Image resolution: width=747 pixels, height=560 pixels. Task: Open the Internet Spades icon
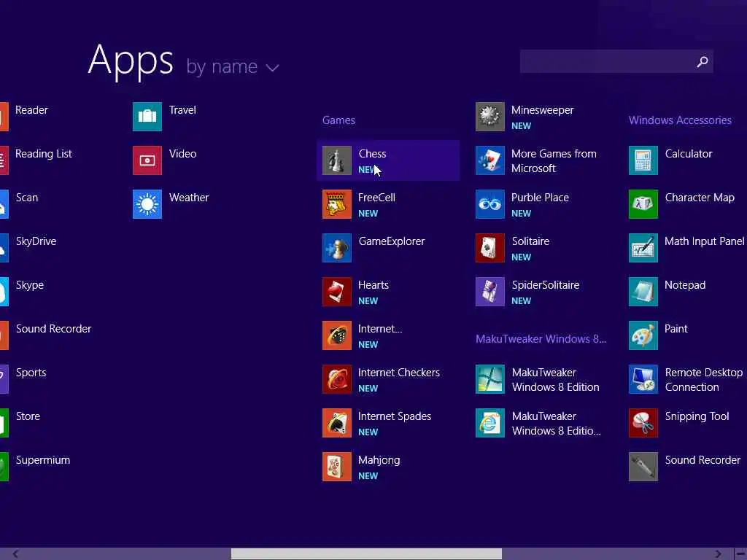point(337,424)
